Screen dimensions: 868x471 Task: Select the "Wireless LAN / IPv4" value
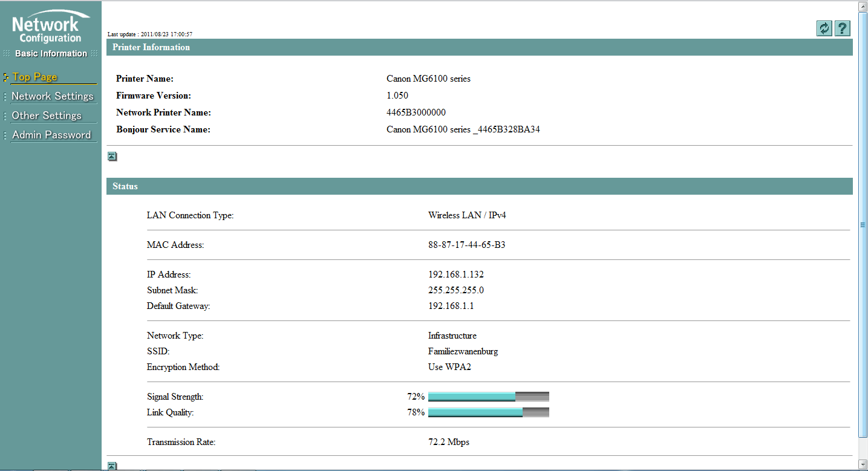pyautogui.click(x=467, y=215)
